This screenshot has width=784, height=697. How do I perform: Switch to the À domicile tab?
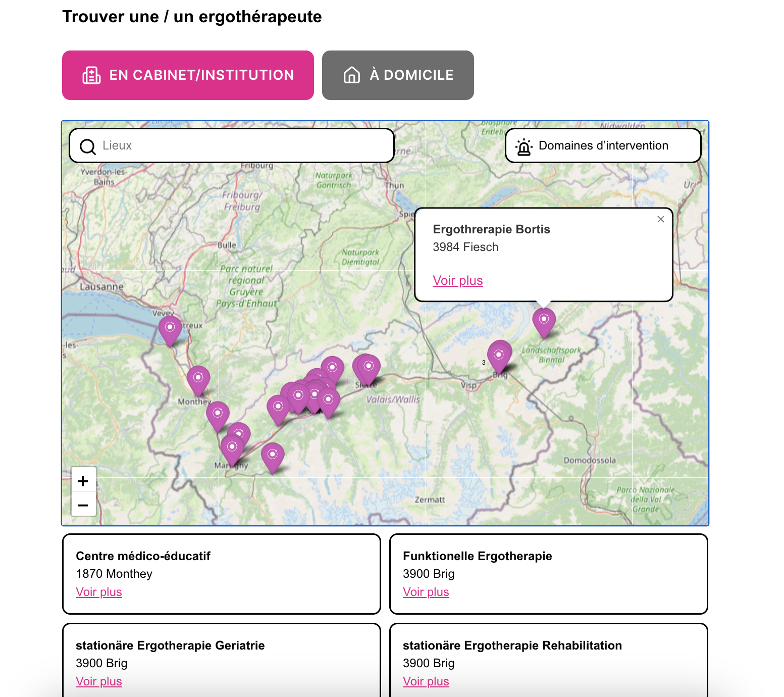(x=398, y=75)
